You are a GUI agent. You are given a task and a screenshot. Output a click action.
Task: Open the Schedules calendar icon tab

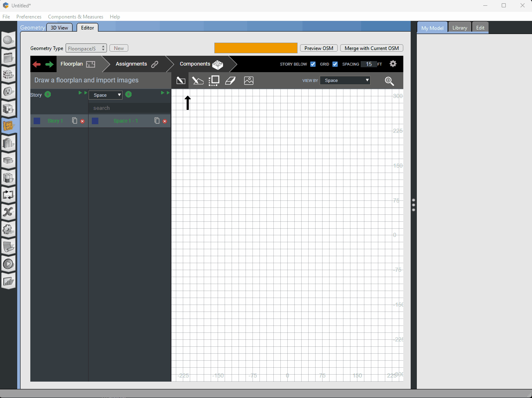[8, 57]
